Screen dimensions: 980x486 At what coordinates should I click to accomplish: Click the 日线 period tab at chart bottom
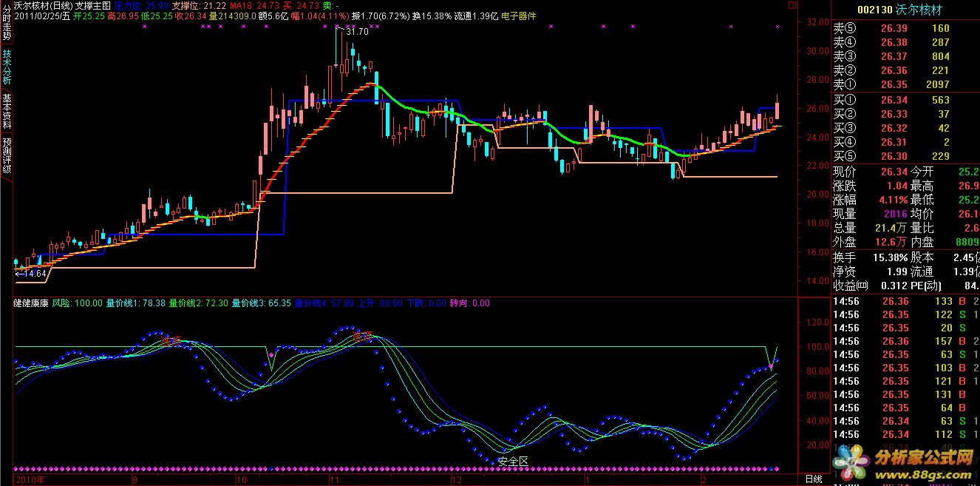pyautogui.click(x=814, y=479)
